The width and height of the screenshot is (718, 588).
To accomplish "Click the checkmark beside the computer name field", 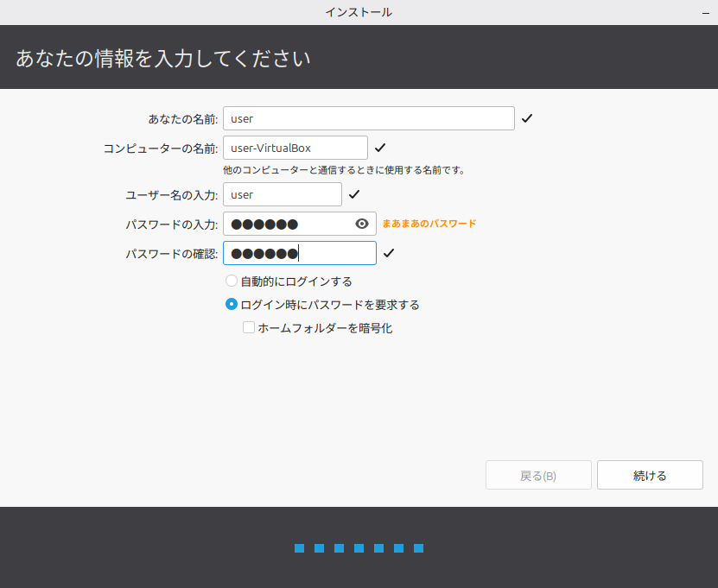I will pos(380,148).
